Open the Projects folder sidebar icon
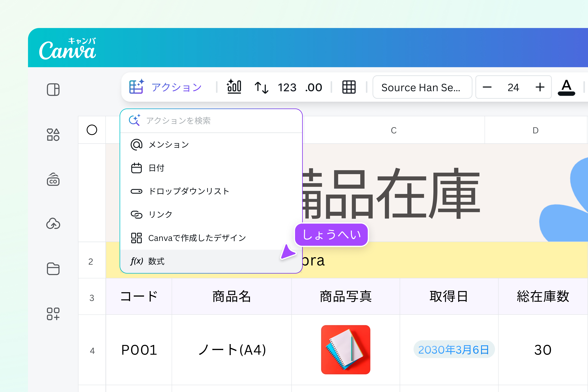 (53, 269)
